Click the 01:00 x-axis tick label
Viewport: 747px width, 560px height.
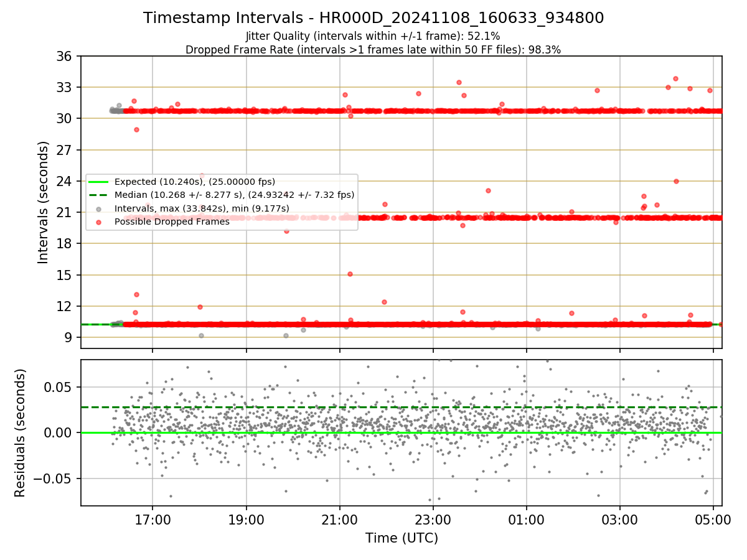tap(527, 519)
